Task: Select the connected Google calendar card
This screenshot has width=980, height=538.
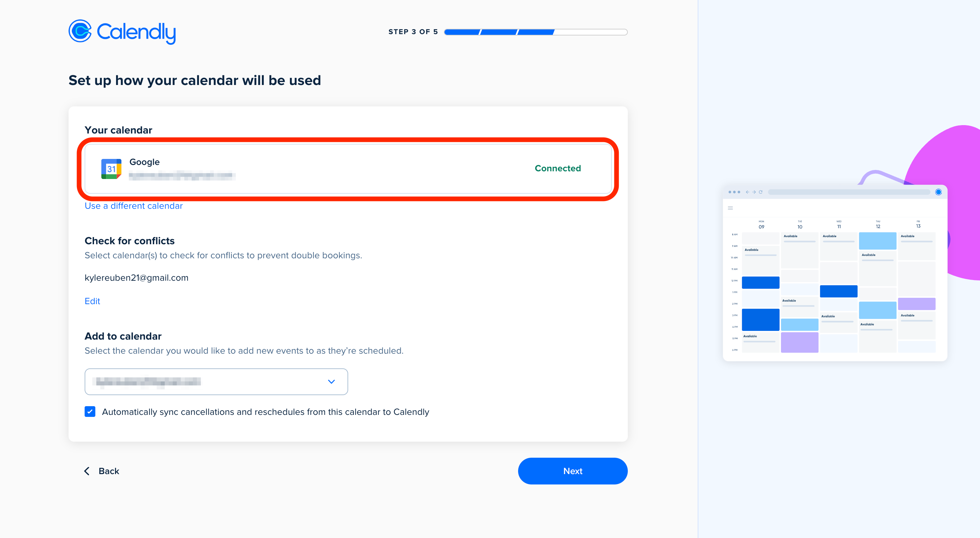Action: pos(348,169)
